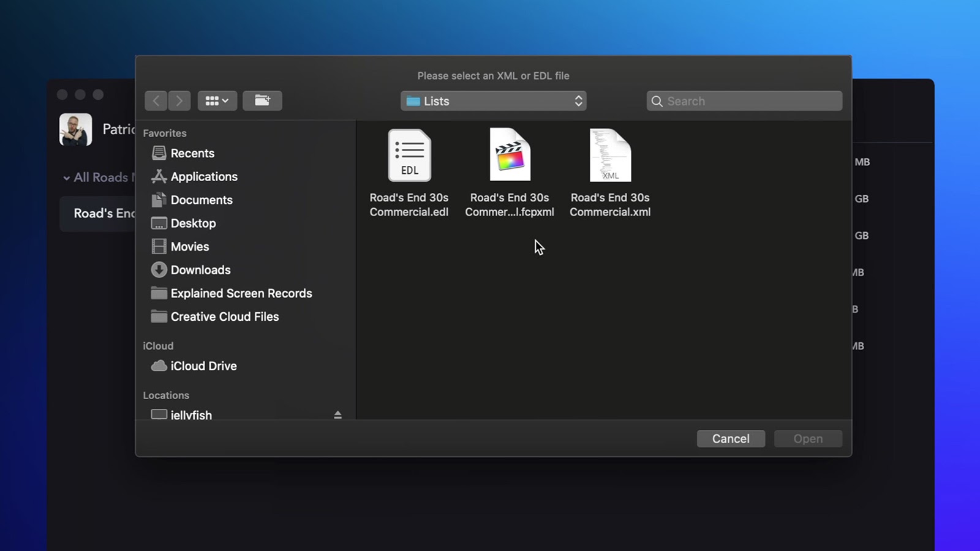Collapse the All Roads section chevron

coord(66,178)
